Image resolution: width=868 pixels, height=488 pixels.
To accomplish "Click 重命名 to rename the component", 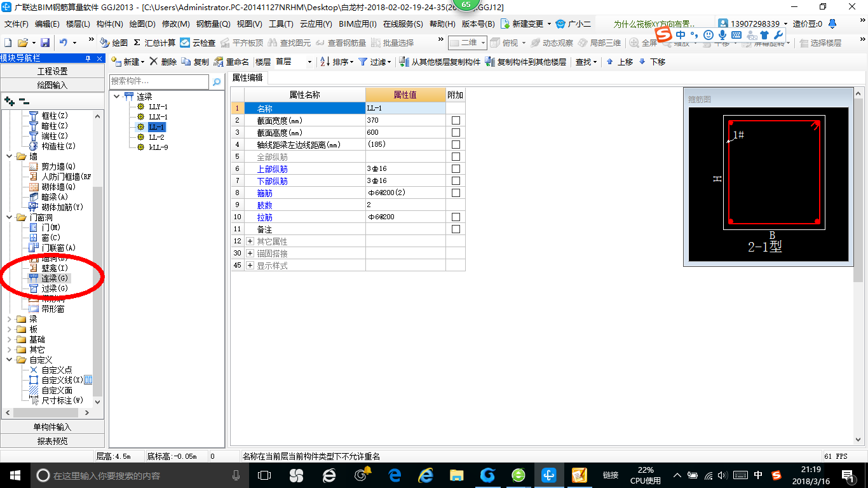I will pyautogui.click(x=231, y=62).
